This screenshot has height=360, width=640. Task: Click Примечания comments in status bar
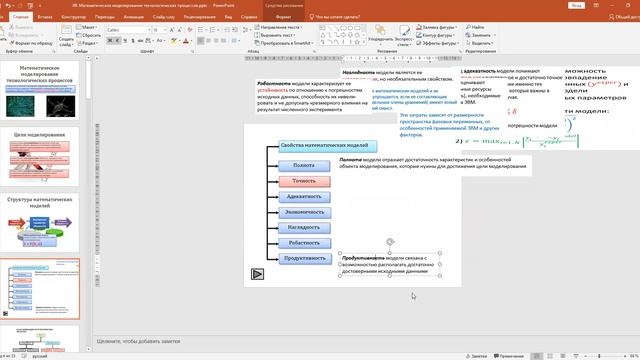[509, 356]
